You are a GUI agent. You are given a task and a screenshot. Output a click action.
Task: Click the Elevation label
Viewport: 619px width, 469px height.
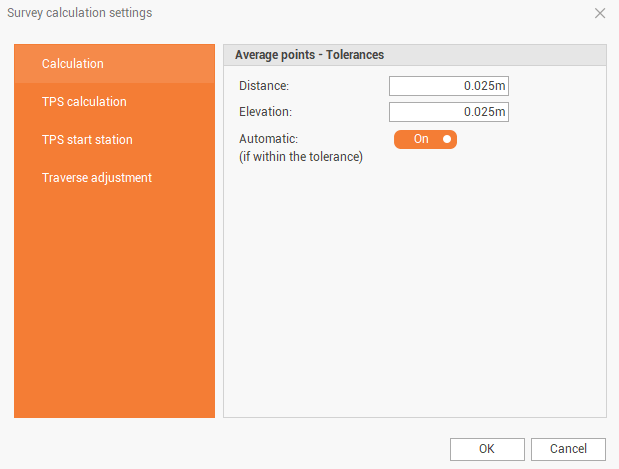point(266,112)
